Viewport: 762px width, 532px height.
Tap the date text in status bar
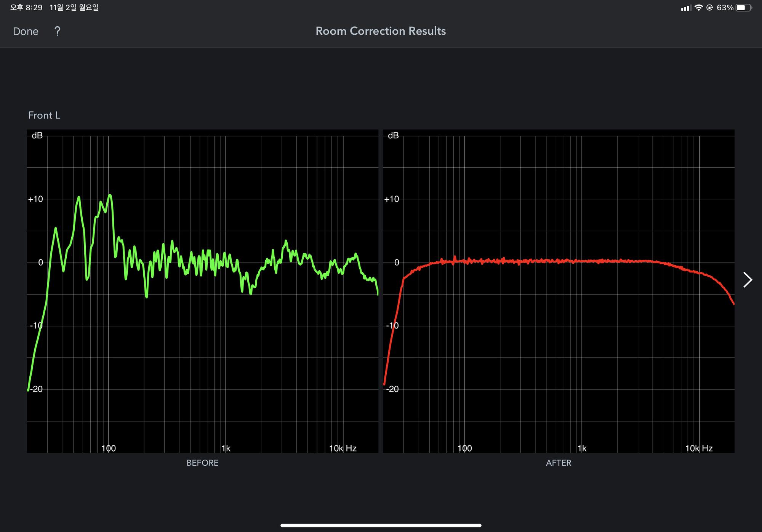[74, 8]
